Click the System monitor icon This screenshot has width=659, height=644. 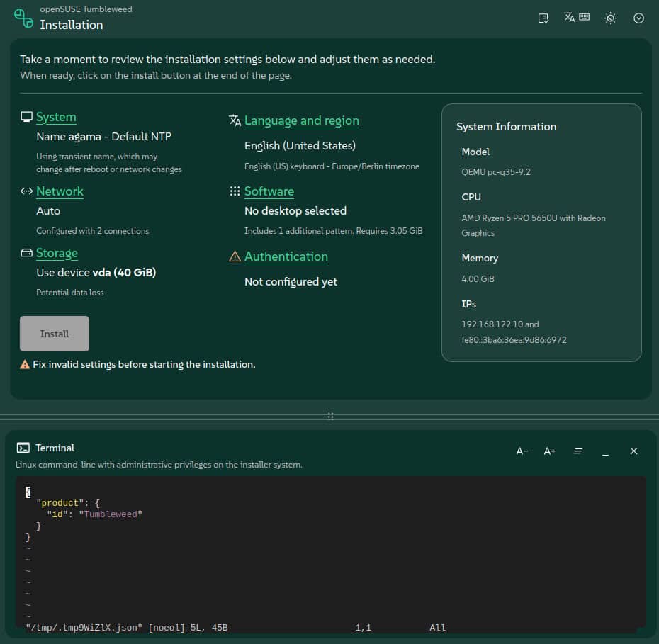(26, 117)
